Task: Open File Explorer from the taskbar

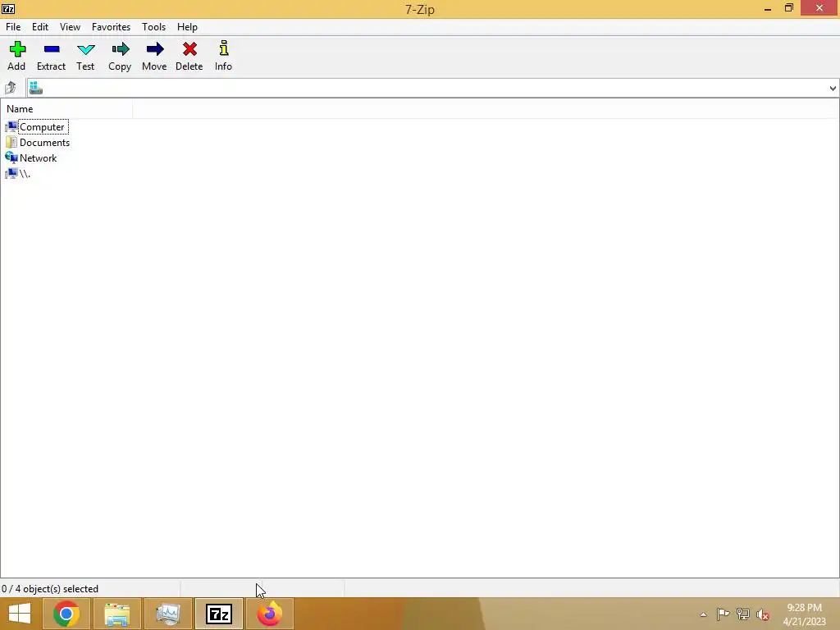Action: click(116, 614)
